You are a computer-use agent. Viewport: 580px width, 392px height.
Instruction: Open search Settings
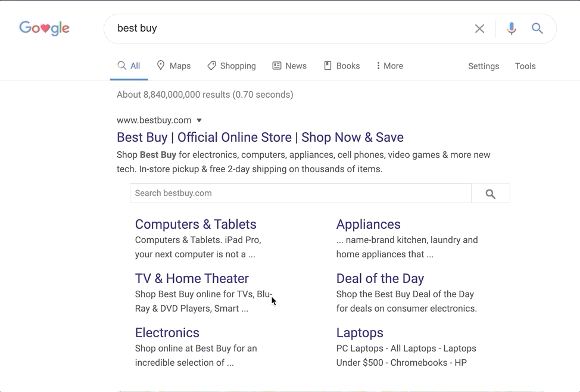click(x=484, y=66)
